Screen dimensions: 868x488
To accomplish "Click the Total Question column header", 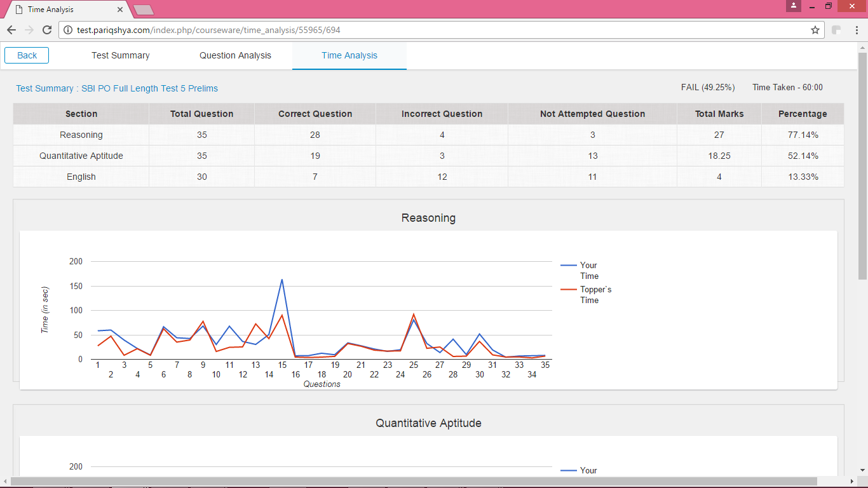I will coord(201,114).
